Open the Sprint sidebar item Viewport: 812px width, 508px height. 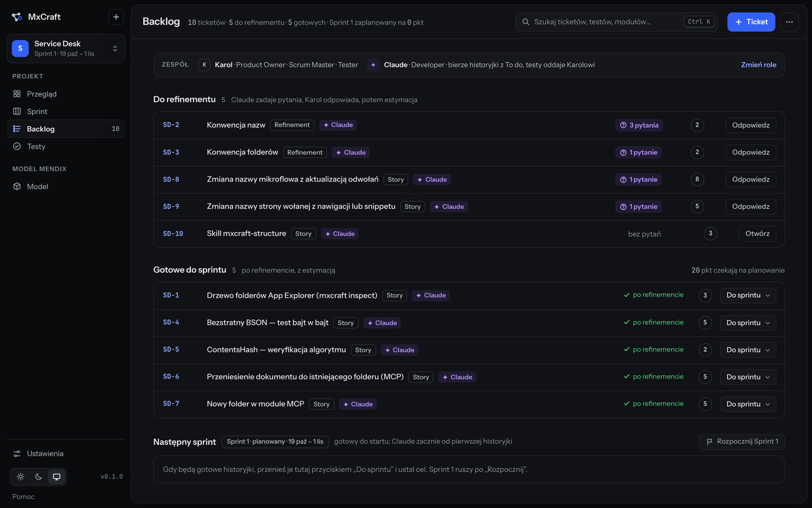pyautogui.click(x=66, y=111)
